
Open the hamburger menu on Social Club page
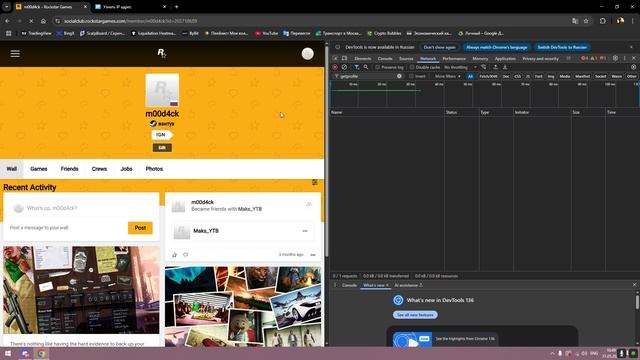pos(15,53)
